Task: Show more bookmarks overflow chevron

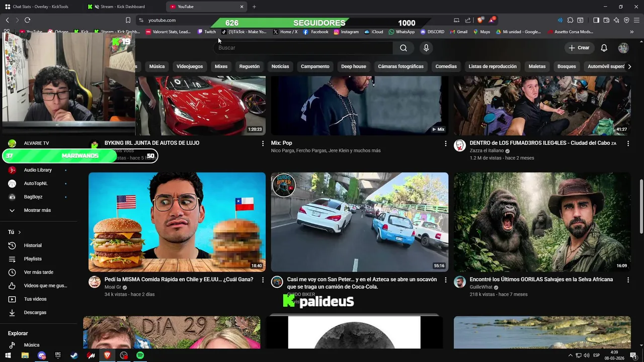Action: (631, 32)
